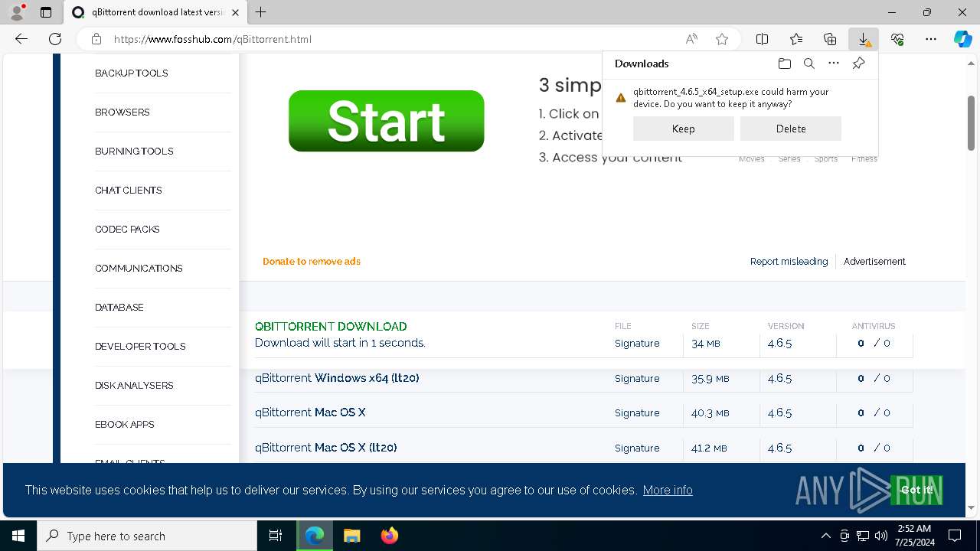Open notification center icon
The height and width of the screenshot is (551, 980).
tap(955, 536)
